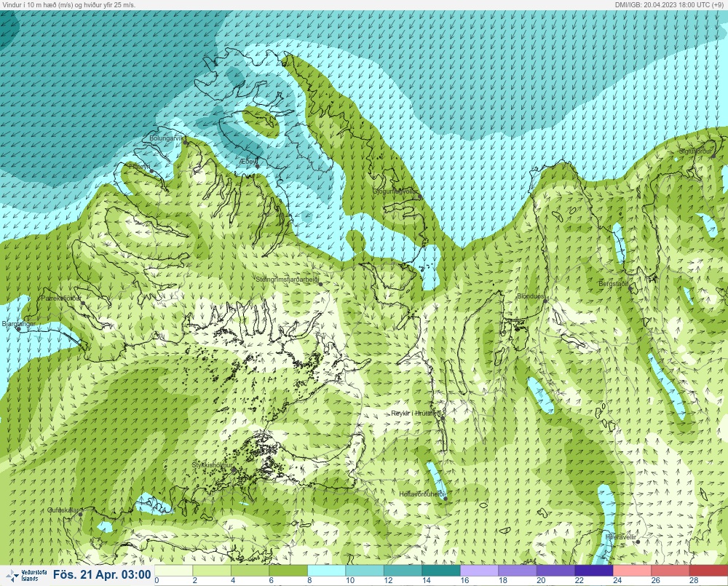
Task: Click the 0–2 m/s pale cream legend swatch
Action: [173, 570]
